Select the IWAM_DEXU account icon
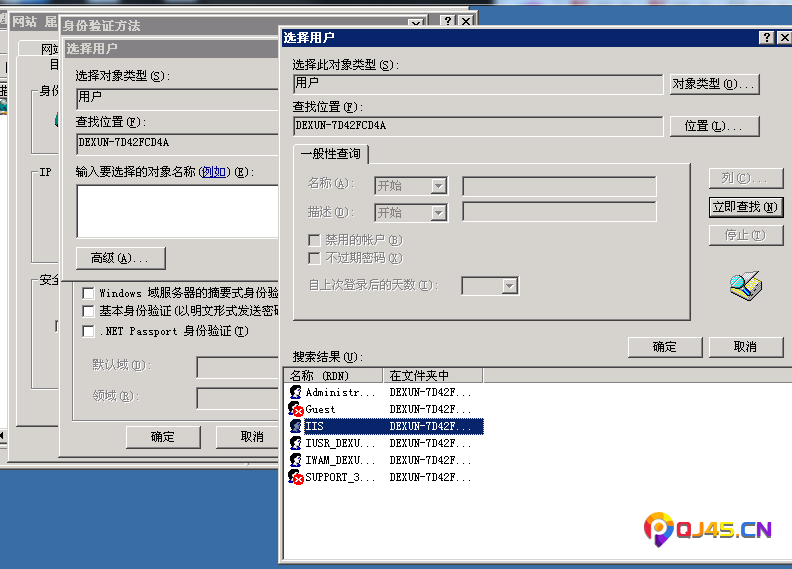792x569 pixels. pyautogui.click(x=295, y=460)
